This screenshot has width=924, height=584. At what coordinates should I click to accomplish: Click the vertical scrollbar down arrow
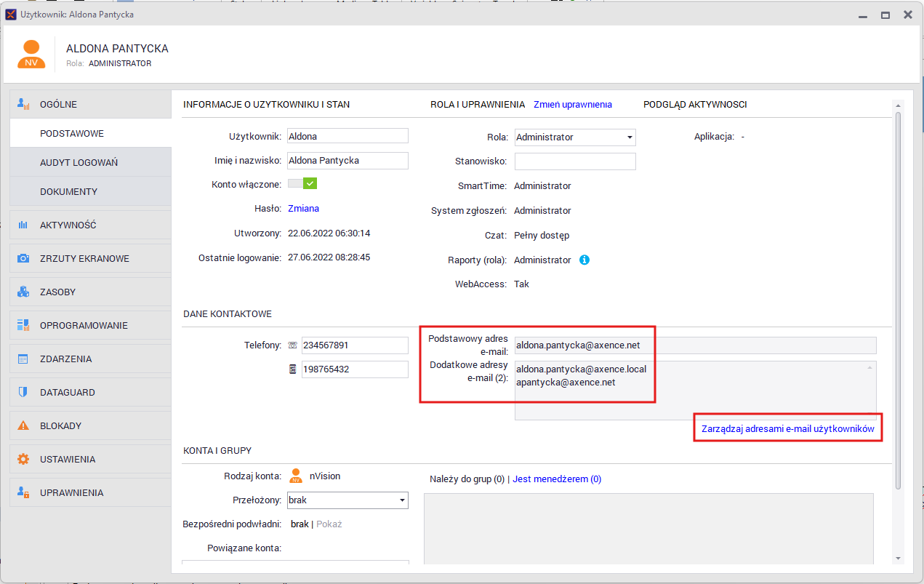click(x=899, y=558)
